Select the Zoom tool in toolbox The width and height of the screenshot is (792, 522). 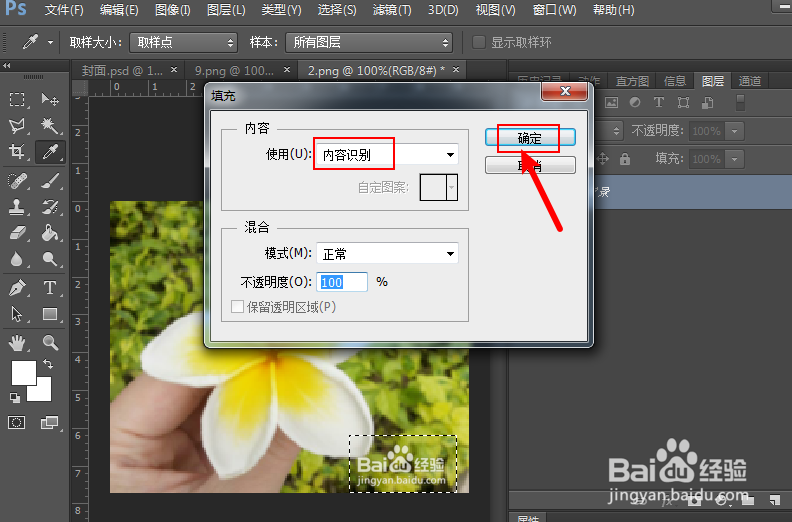(50, 343)
